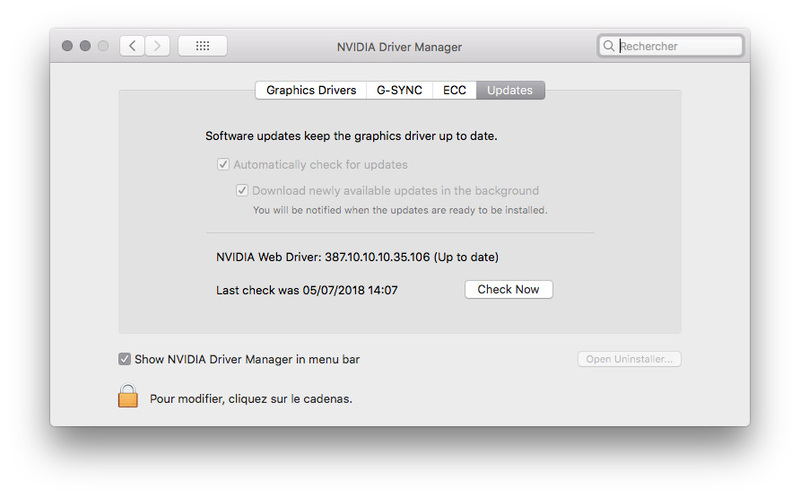Switch to the Graphics Drivers tab
The width and height of the screenshot is (800, 498).
tap(311, 90)
